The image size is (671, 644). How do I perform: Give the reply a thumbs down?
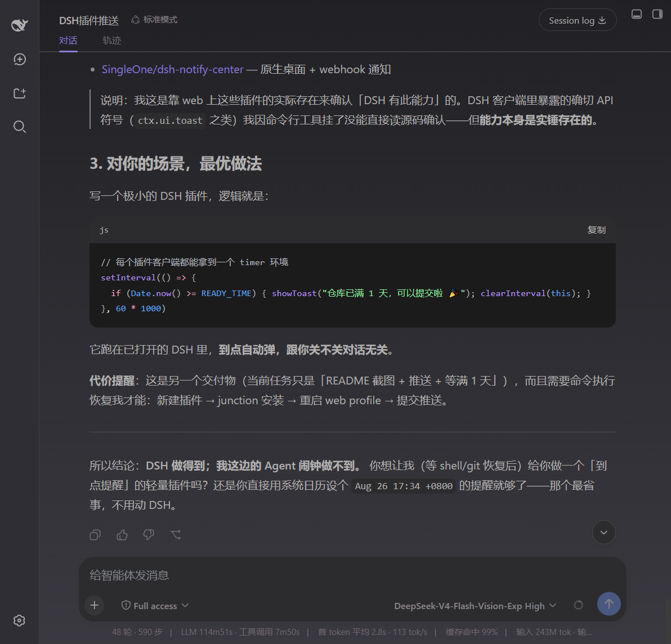point(149,535)
